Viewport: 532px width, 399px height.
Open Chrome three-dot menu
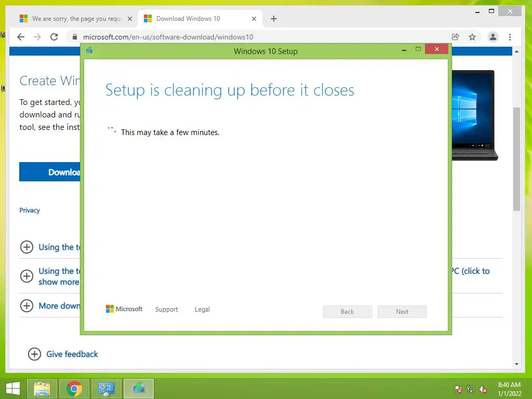tap(510, 37)
